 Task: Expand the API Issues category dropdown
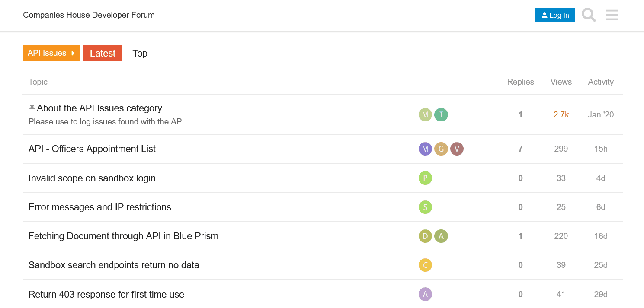click(51, 53)
